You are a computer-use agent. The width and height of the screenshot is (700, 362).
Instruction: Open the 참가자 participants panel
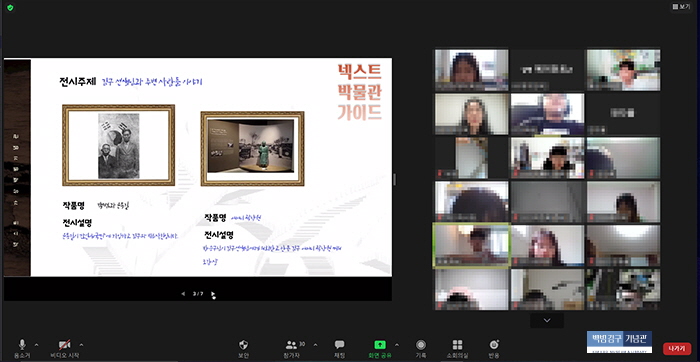pos(292,349)
